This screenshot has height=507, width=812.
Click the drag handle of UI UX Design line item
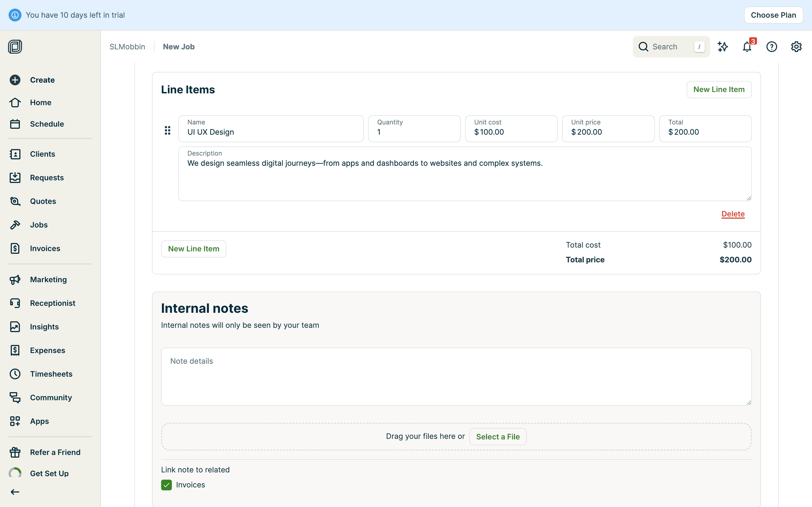[168, 130]
